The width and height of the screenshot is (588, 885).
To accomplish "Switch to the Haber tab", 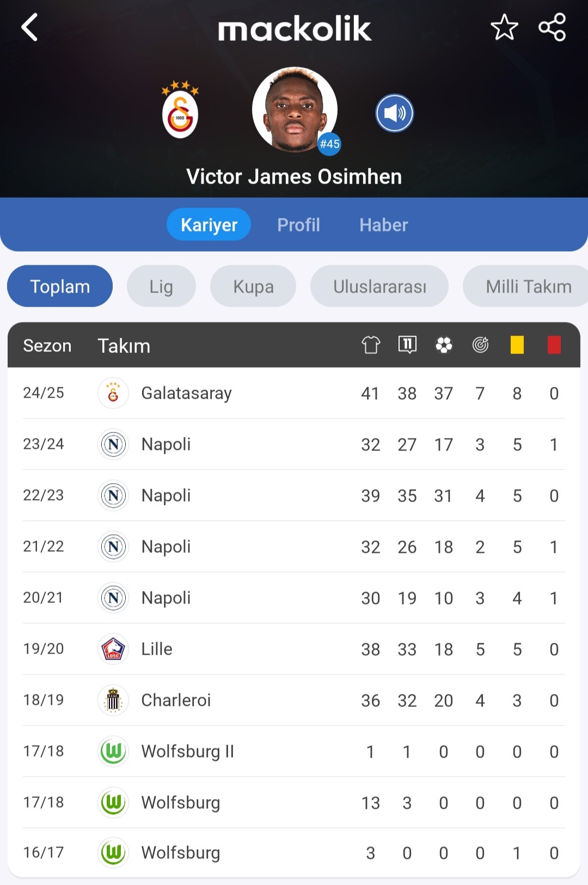I will tap(383, 225).
